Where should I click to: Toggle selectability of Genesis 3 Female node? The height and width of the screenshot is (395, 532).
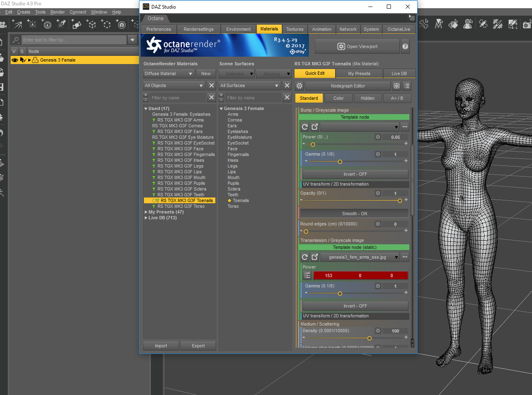click(23, 60)
